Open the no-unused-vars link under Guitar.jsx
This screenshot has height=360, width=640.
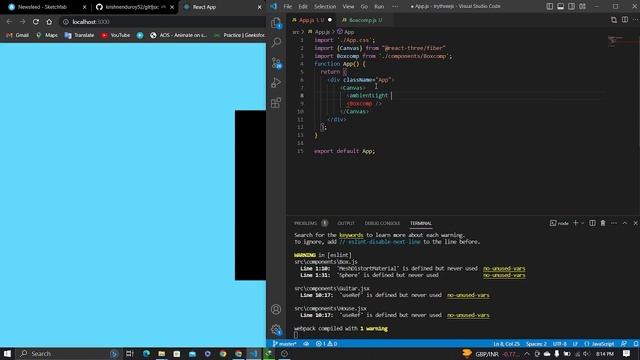(468, 295)
